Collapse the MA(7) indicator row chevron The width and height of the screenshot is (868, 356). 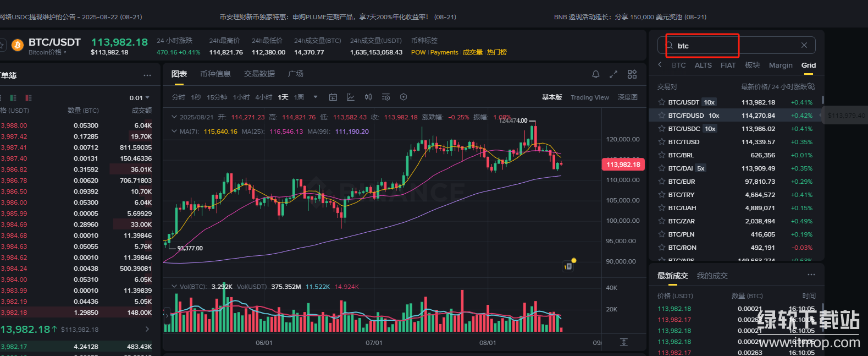(x=174, y=132)
